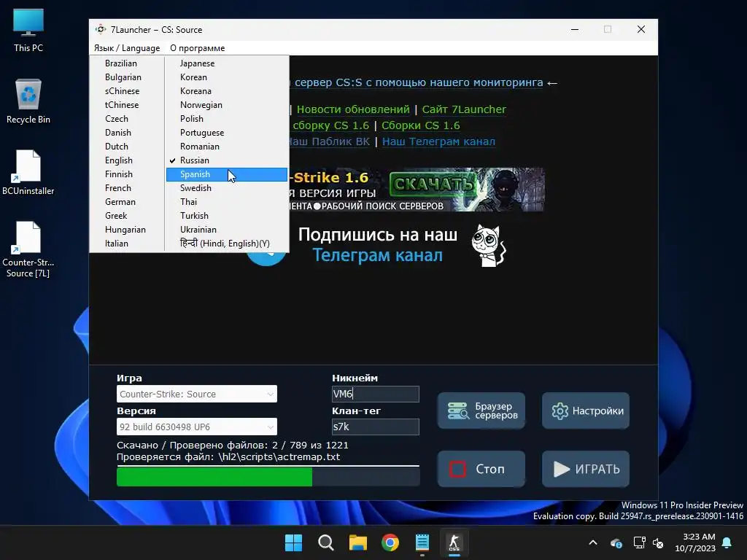Open taskbar Search
Viewport: 747px width, 560px height.
click(x=326, y=542)
